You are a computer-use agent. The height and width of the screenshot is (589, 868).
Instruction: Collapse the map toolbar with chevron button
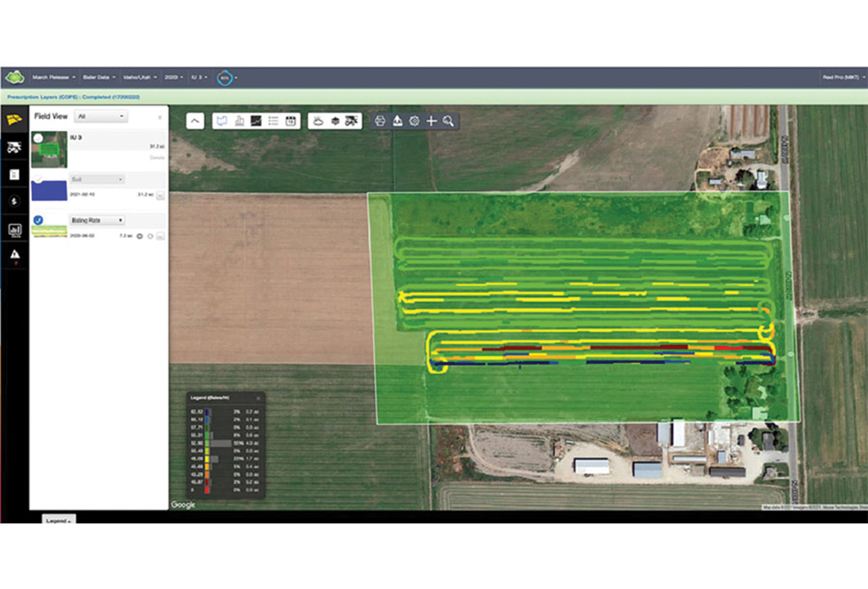pos(195,122)
